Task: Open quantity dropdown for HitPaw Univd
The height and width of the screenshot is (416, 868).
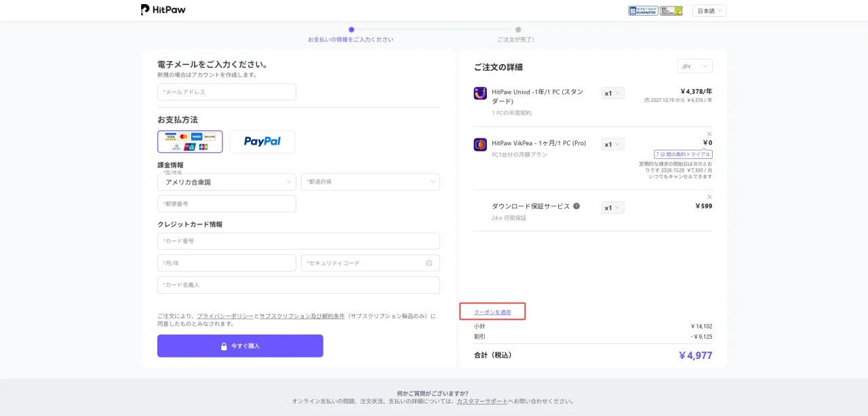Action: 612,93
